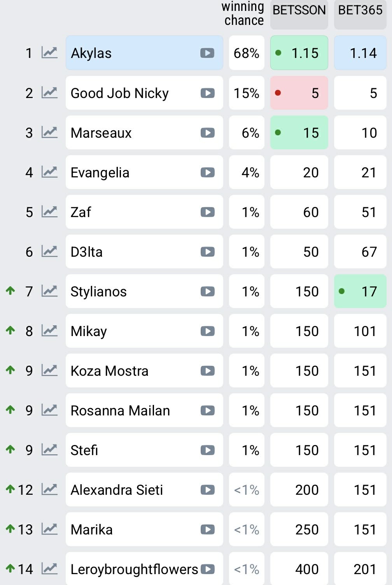The image size is (392, 585).
Task: Click Betsson odds 1.15 for Akylas
Action: 299,53
